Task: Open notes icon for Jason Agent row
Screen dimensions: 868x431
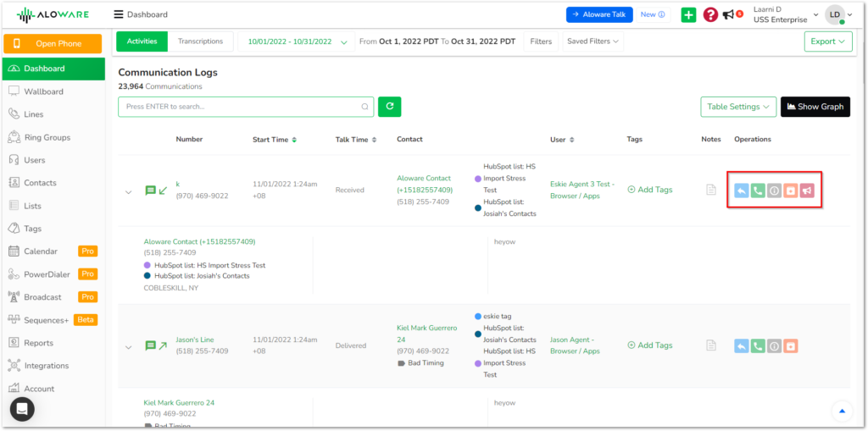Action: click(711, 345)
